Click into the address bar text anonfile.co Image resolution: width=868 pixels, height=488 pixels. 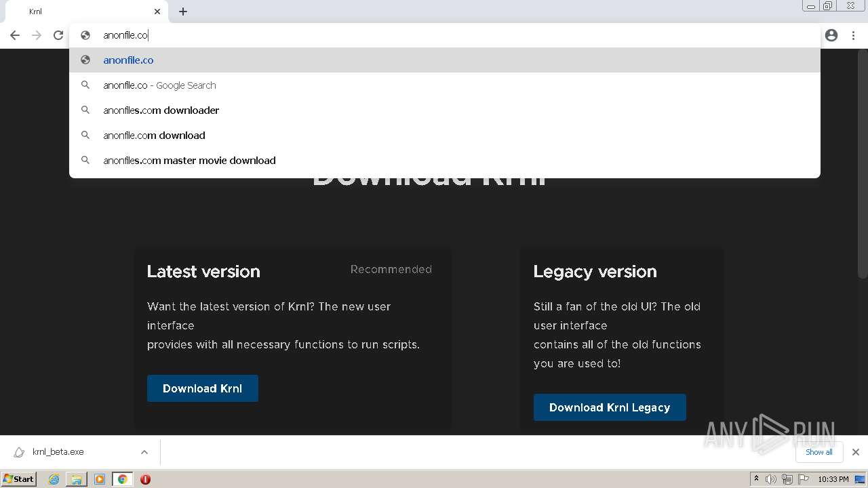pos(125,35)
